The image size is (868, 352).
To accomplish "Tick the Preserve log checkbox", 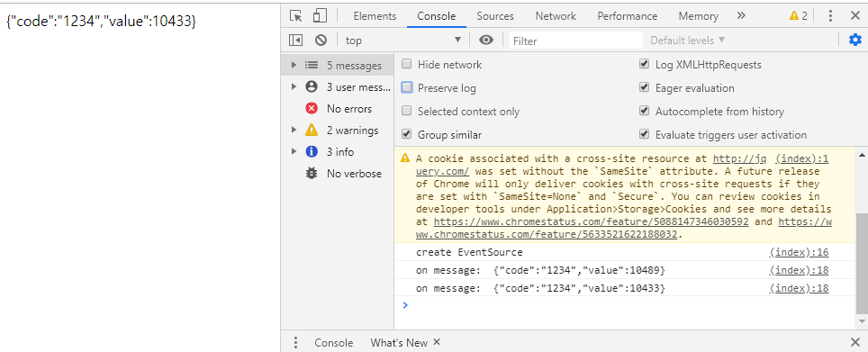I will [407, 87].
